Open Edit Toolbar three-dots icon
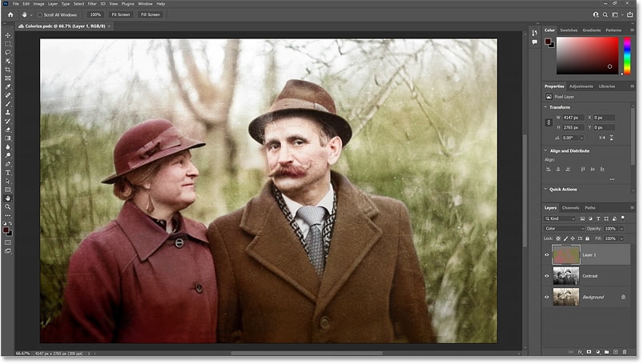The width and height of the screenshot is (643, 364). point(8,216)
